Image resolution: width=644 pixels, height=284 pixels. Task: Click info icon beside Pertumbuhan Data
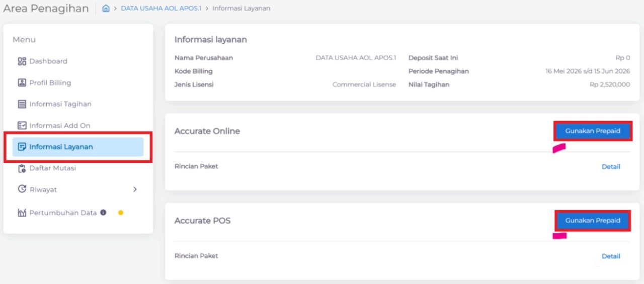tap(103, 213)
